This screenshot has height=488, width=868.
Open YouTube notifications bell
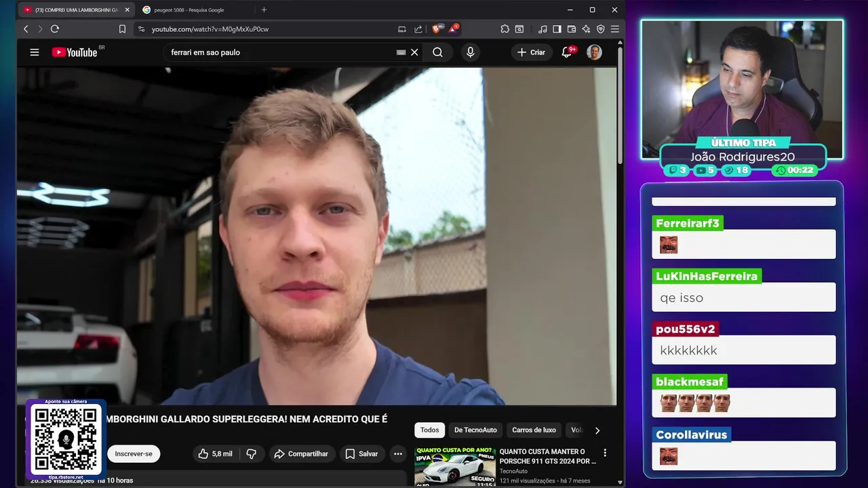tap(567, 52)
